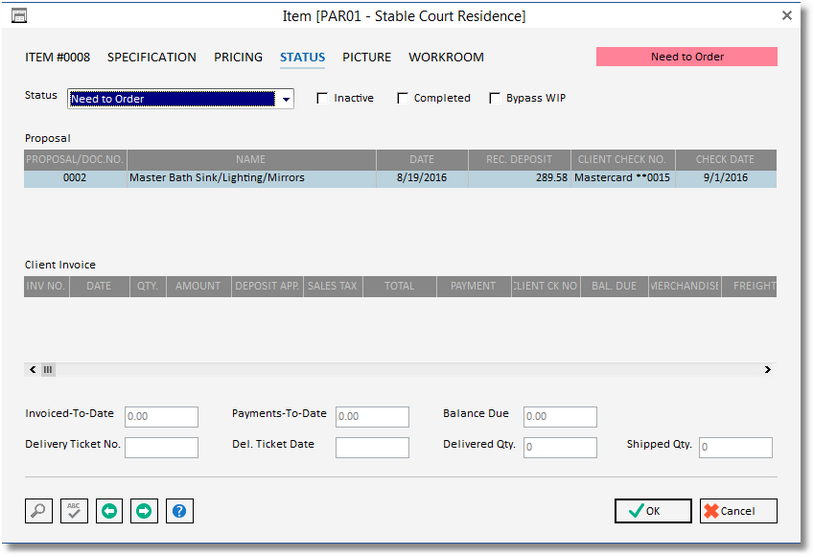Click the PAYMENT column header
Screen dimensions: 814x557
point(473,287)
